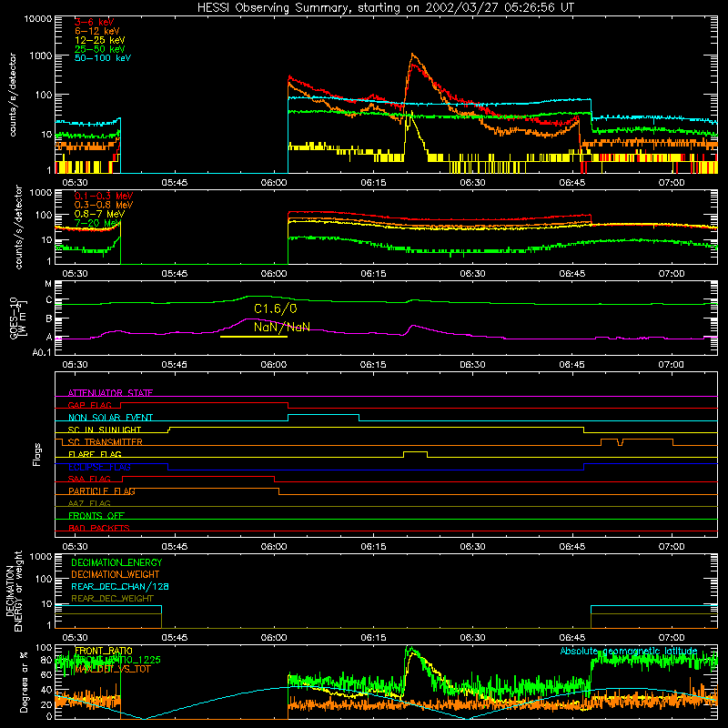Click the HESSI Observing Summary title text
The image size is (728, 728).
tap(386, 8)
